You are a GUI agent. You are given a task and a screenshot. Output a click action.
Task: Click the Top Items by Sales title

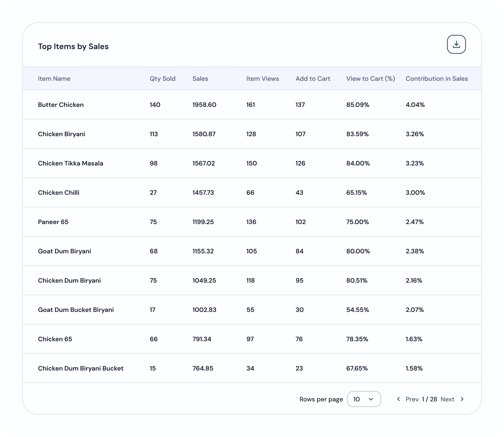[73, 46]
